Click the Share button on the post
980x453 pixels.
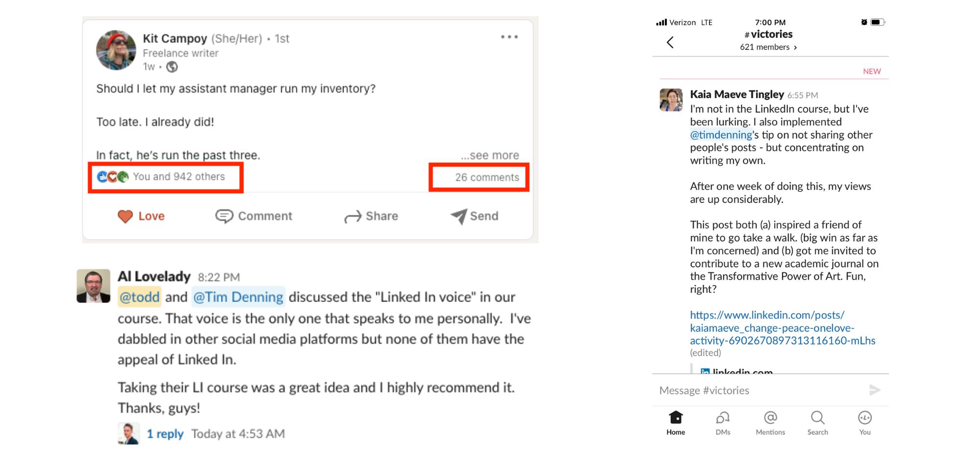371,216
